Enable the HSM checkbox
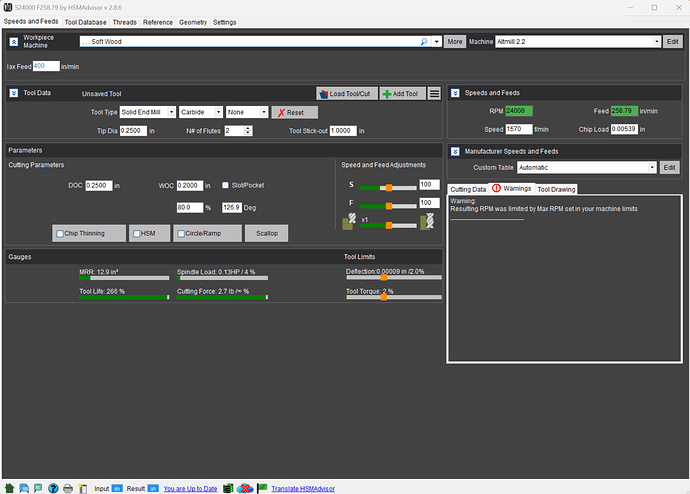This screenshot has height=494, width=690. (x=137, y=233)
